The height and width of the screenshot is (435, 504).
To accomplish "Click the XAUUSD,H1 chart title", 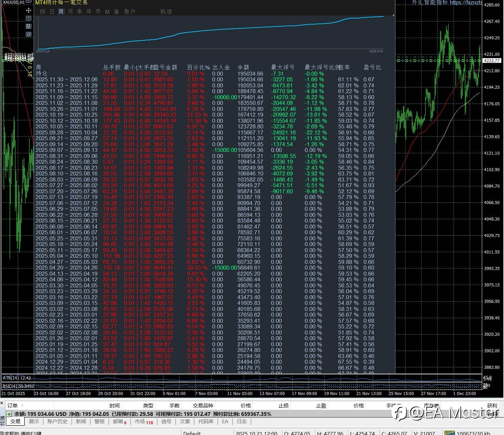I will [x=14, y=2].
